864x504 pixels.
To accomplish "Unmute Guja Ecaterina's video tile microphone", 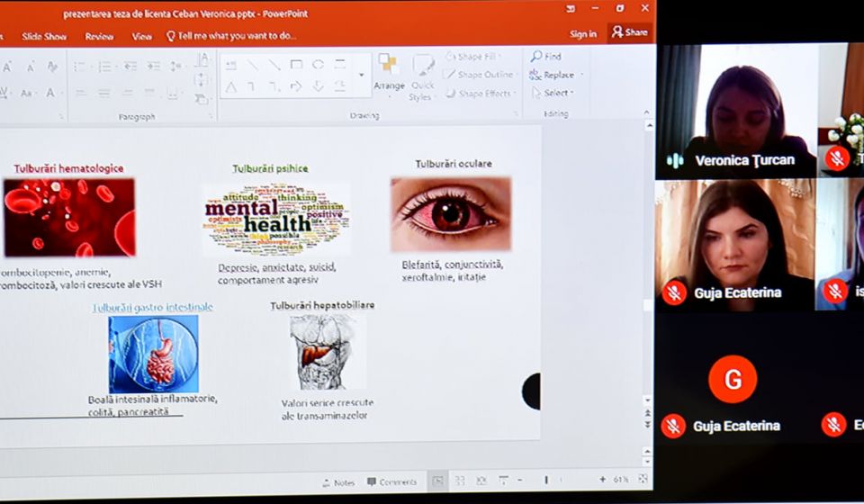I will [674, 292].
